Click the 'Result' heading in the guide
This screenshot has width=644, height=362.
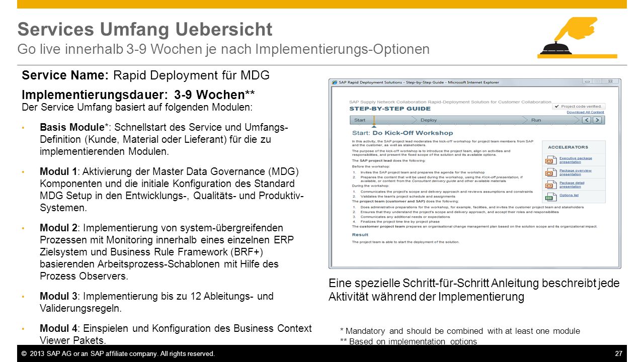click(360, 234)
